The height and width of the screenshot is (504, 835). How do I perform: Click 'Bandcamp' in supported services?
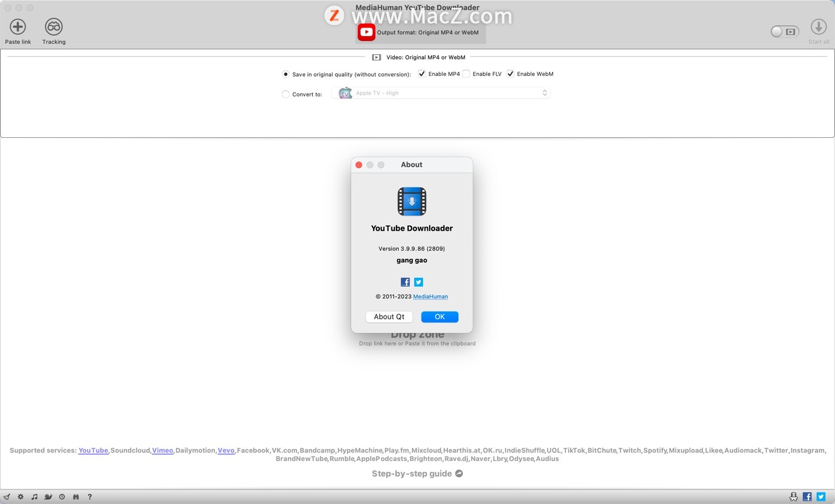click(317, 450)
